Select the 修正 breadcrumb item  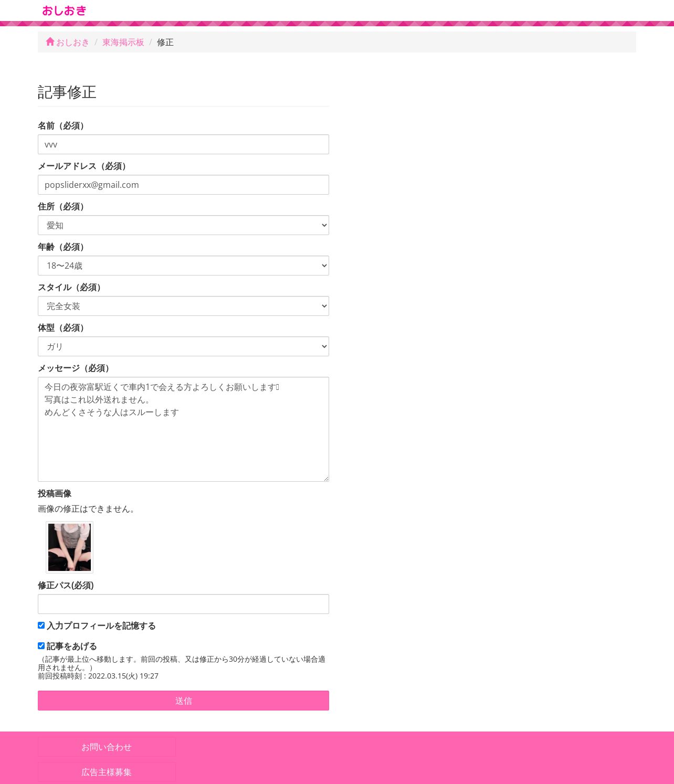click(165, 42)
